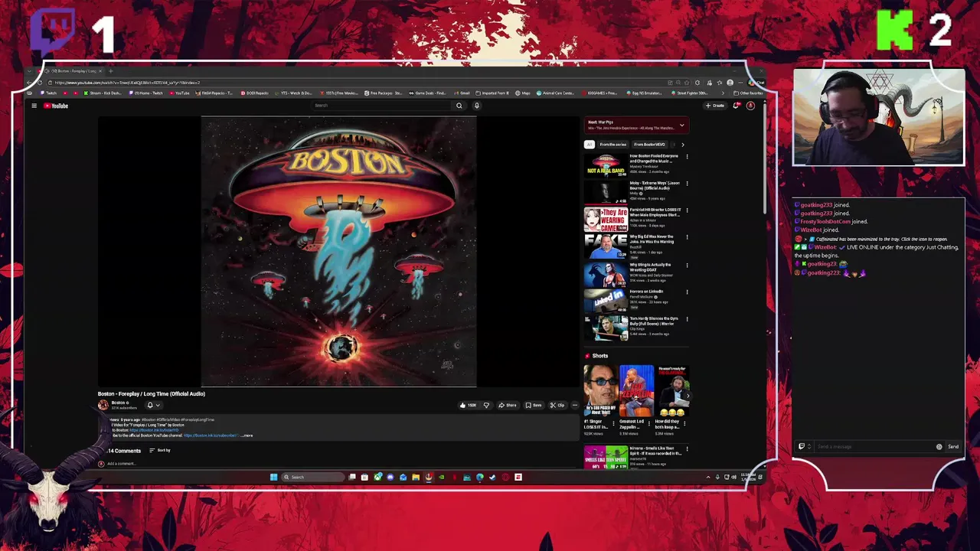
Task: Like the Boston video (153K)
Action: [x=468, y=405]
